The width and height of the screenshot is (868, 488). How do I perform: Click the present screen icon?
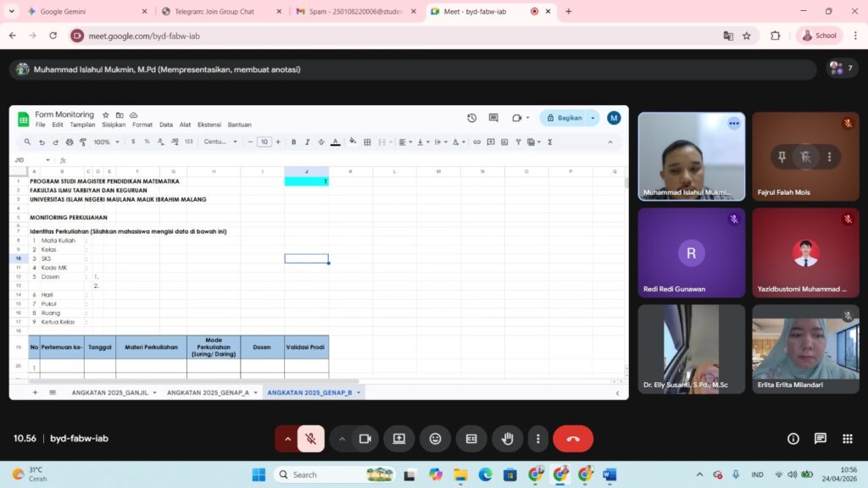[399, 439]
